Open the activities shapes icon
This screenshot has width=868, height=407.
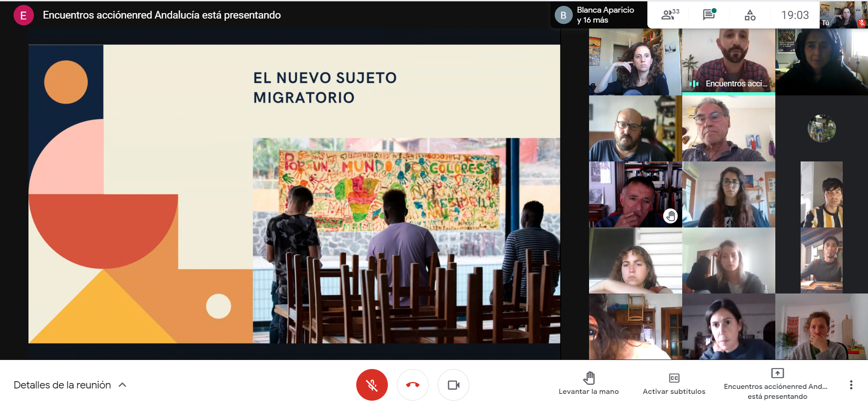pyautogui.click(x=750, y=15)
